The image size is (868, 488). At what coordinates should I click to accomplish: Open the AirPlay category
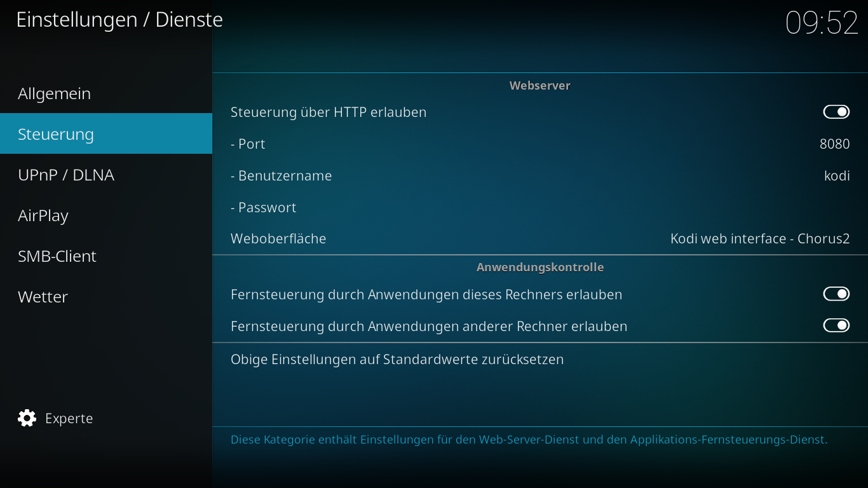pos(43,215)
